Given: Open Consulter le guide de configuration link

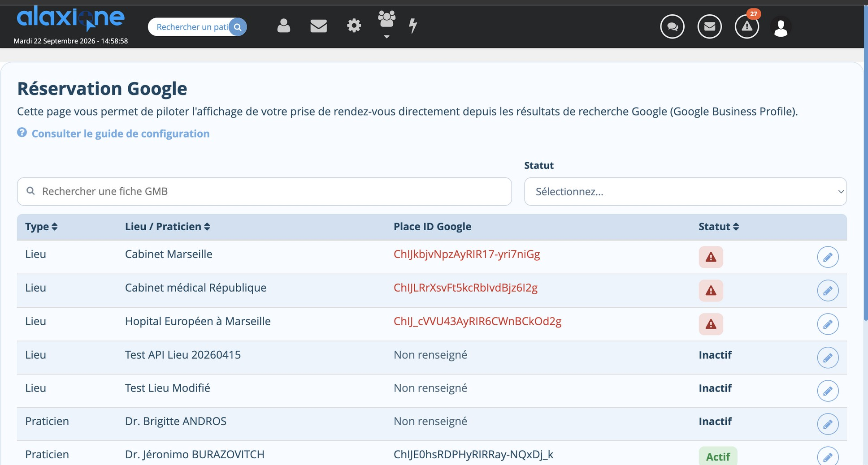Looking at the screenshot, I should coord(121,133).
